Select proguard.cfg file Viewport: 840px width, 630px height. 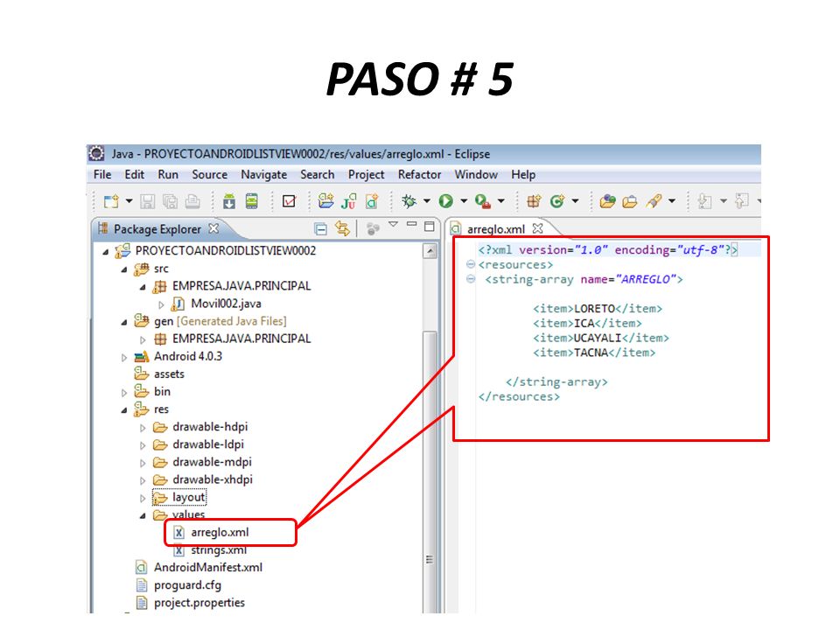pyautogui.click(x=187, y=585)
